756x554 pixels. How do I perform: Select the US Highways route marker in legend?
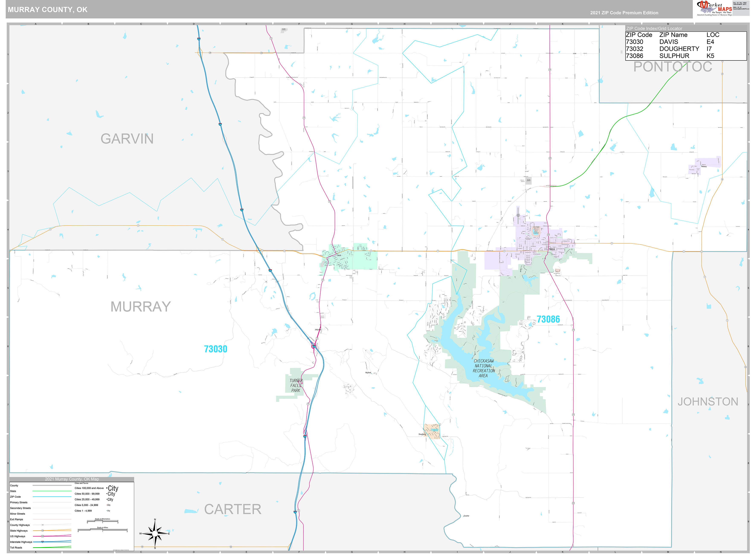click(42, 536)
